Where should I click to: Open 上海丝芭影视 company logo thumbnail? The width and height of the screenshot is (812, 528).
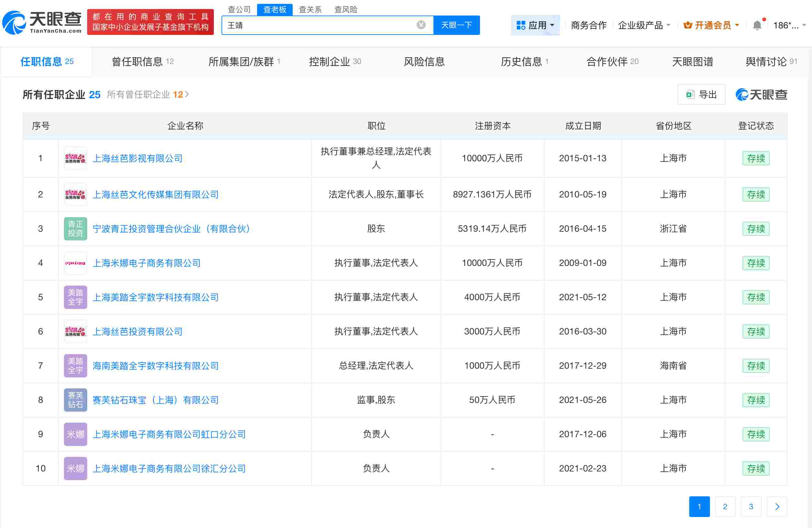75,158
